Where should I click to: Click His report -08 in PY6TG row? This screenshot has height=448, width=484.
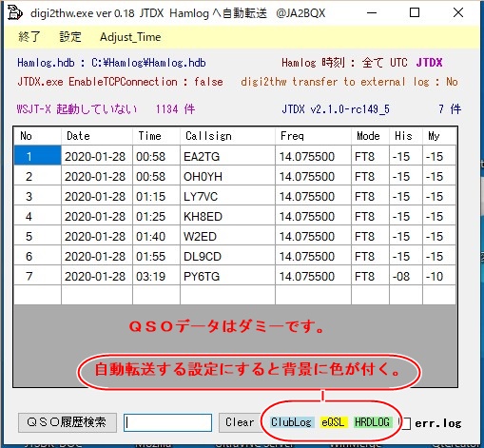(406, 276)
